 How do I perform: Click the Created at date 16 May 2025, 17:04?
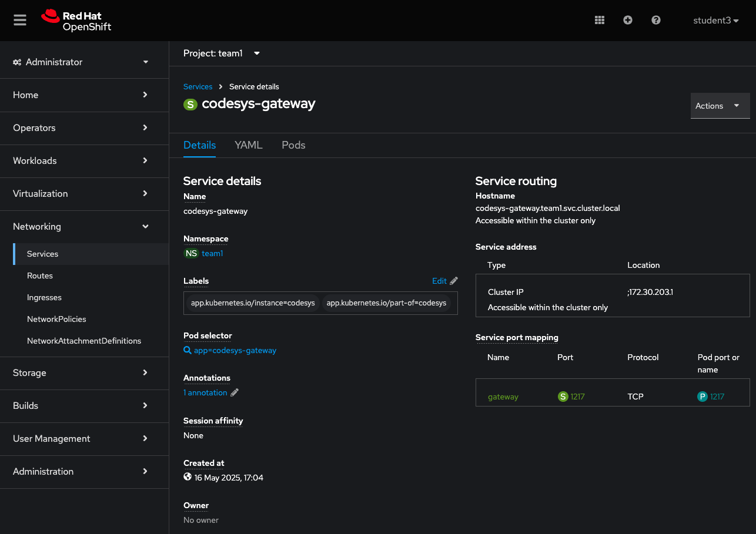pyautogui.click(x=229, y=478)
